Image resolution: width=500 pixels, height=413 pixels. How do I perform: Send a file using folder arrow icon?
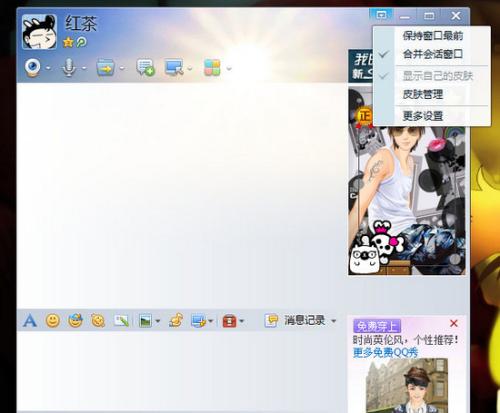tap(105, 67)
